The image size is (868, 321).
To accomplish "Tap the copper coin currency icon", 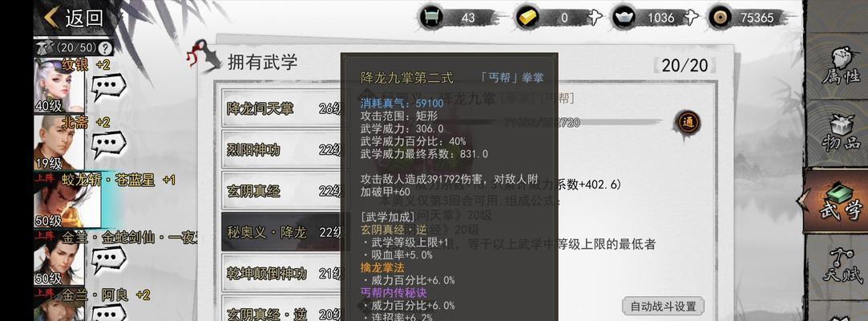I will (721, 18).
